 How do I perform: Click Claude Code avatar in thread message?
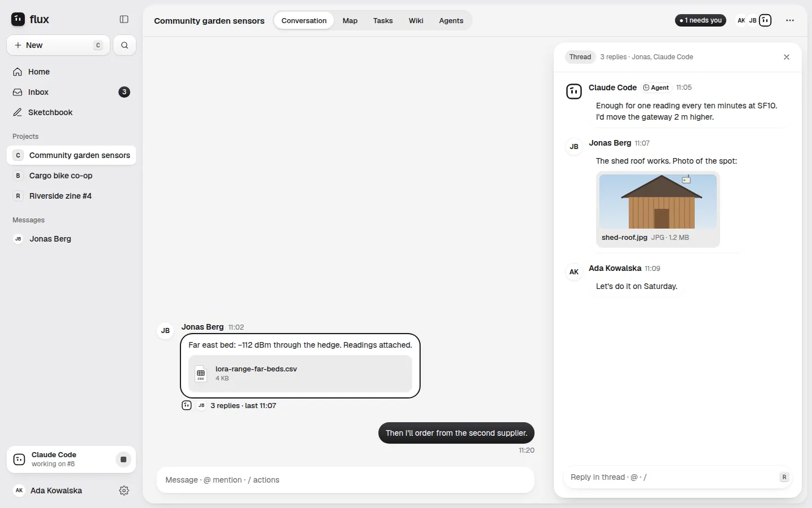[x=574, y=91]
